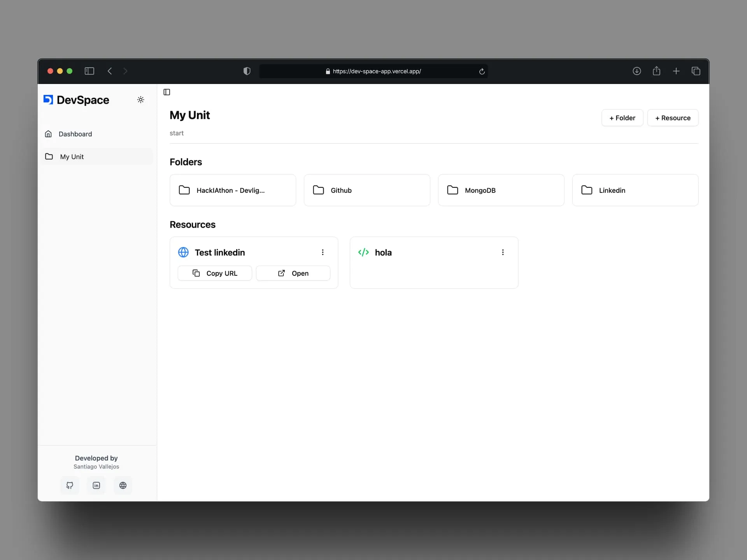The height and width of the screenshot is (560, 747).
Task: Click the My Unit folder icon in sidebar
Action: click(x=49, y=157)
